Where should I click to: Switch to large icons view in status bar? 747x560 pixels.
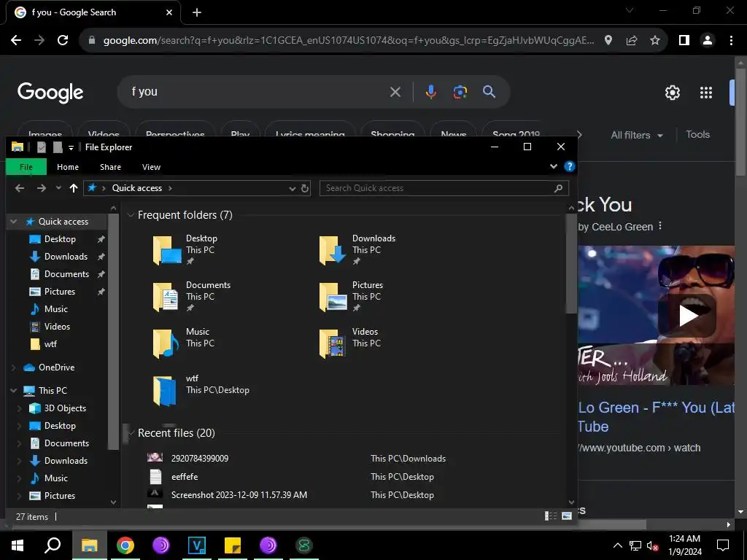(x=566, y=516)
